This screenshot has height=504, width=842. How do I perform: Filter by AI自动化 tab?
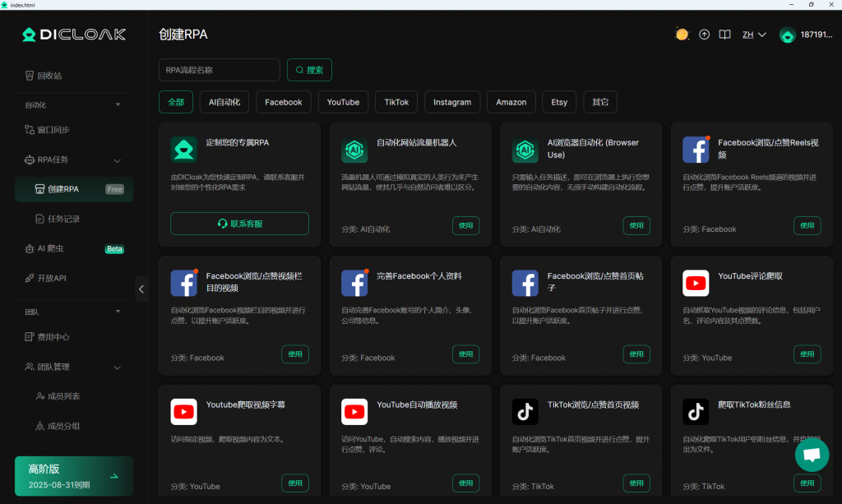[224, 102]
